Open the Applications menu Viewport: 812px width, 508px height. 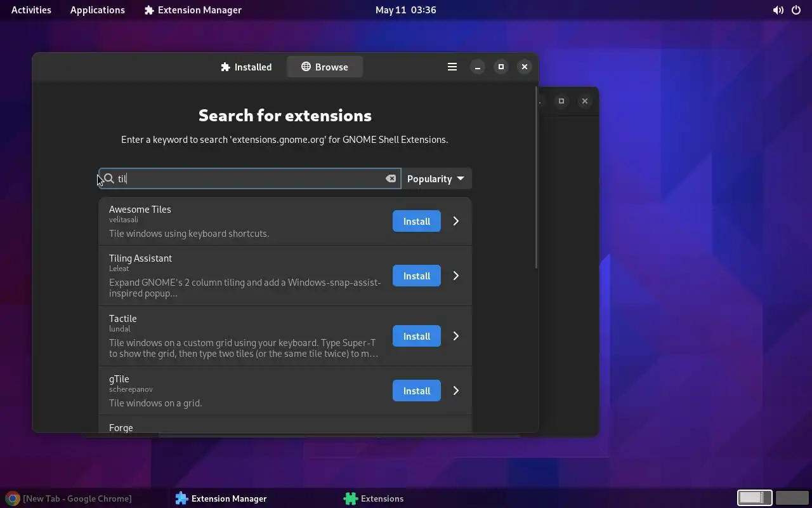coord(98,10)
